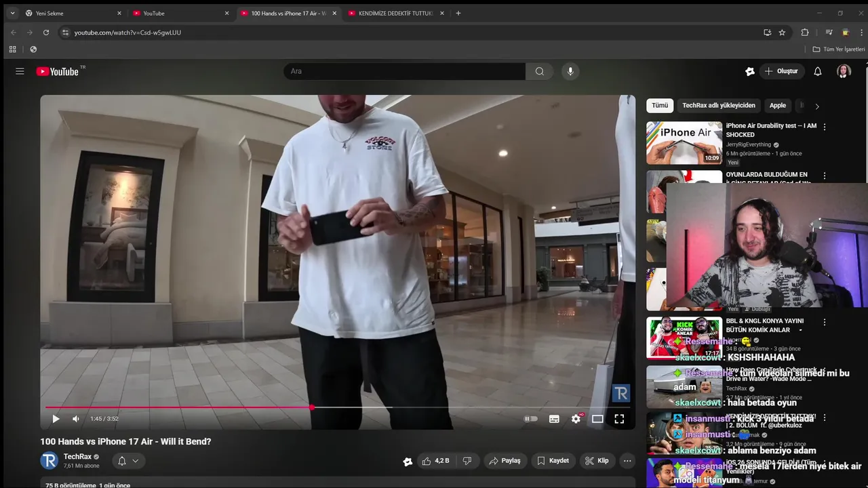The width and height of the screenshot is (868, 488).
Task: Show more filter chips with right arrow
Action: tap(817, 106)
